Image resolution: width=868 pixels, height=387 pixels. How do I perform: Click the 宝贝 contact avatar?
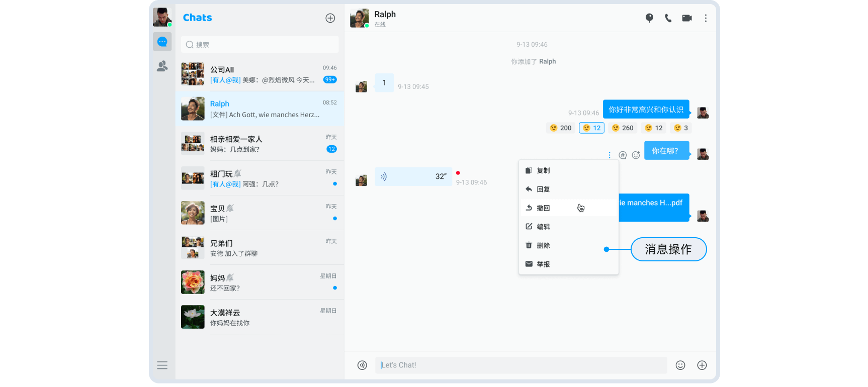click(193, 213)
